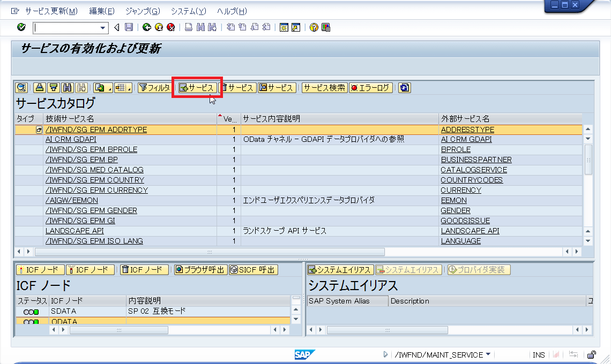The width and height of the screenshot is (611, 364).
Task: Click the row type icon beside /IWFND/SG EPM ADDRTYPE
Action: tap(39, 130)
